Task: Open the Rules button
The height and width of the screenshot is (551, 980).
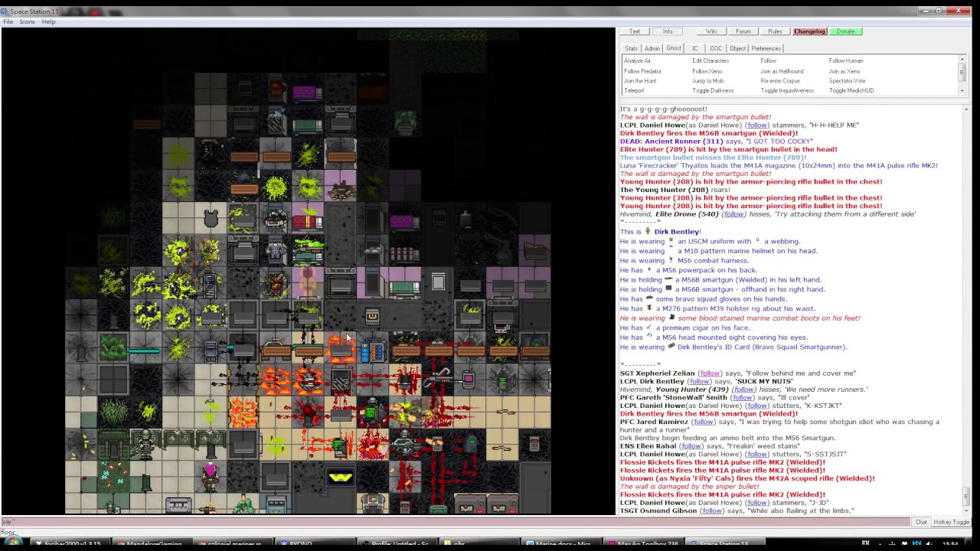Action: [x=775, y=31]
